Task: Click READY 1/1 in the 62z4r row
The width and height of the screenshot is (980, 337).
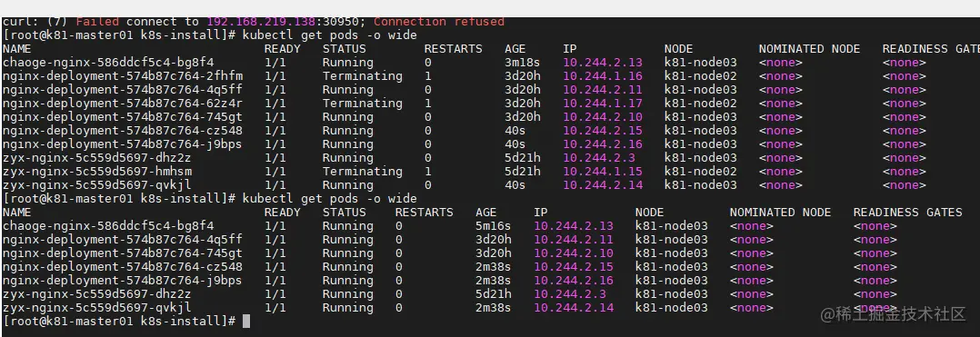Action: 275,104
